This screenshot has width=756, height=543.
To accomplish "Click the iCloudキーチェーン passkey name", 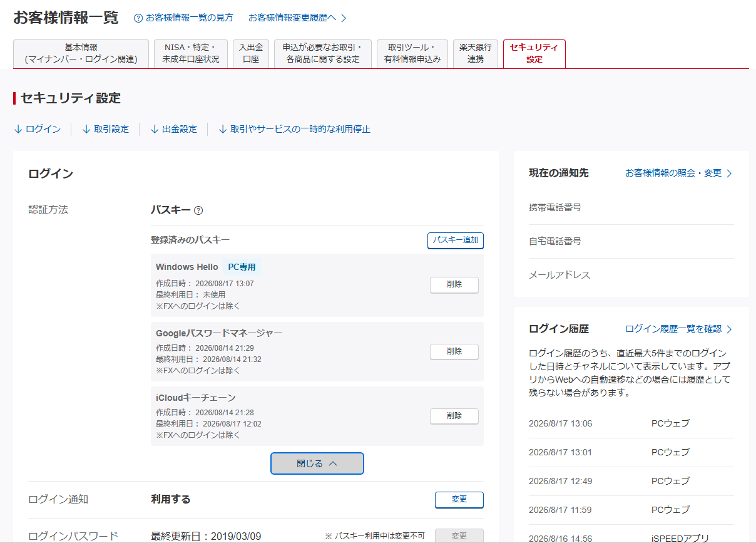I will click(196, 398).
